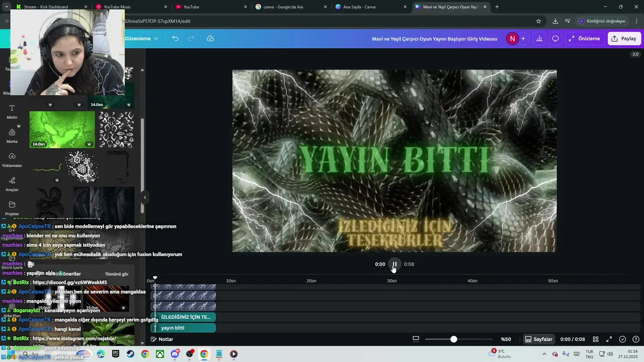The height and width of the screenshot is (362, 644).
Task: Click the design title text
Action: coord(434,39)
